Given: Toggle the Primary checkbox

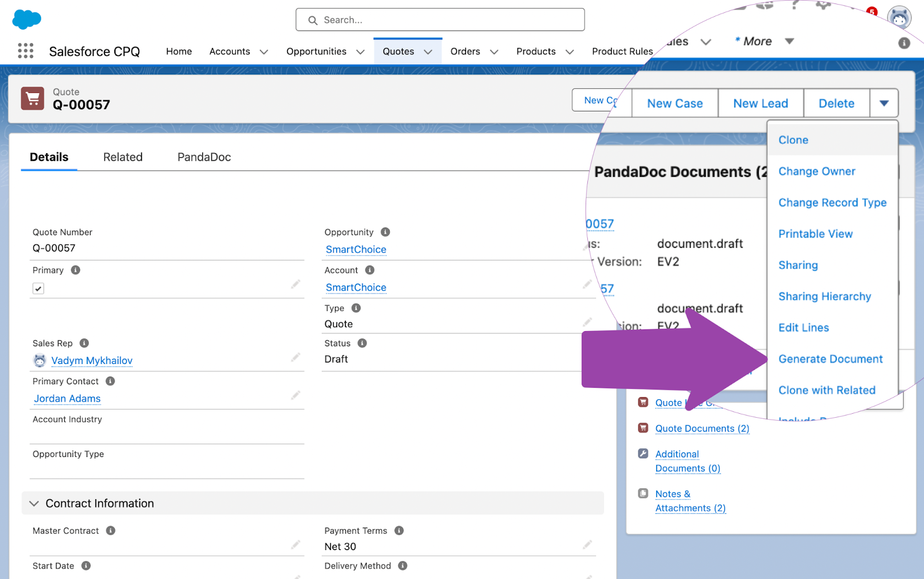Looking at the screenshot, I should click(x=38, y=288).
